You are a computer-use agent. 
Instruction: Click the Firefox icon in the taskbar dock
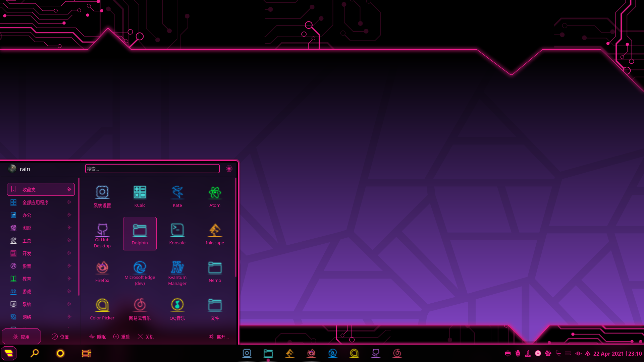[311, 353]
